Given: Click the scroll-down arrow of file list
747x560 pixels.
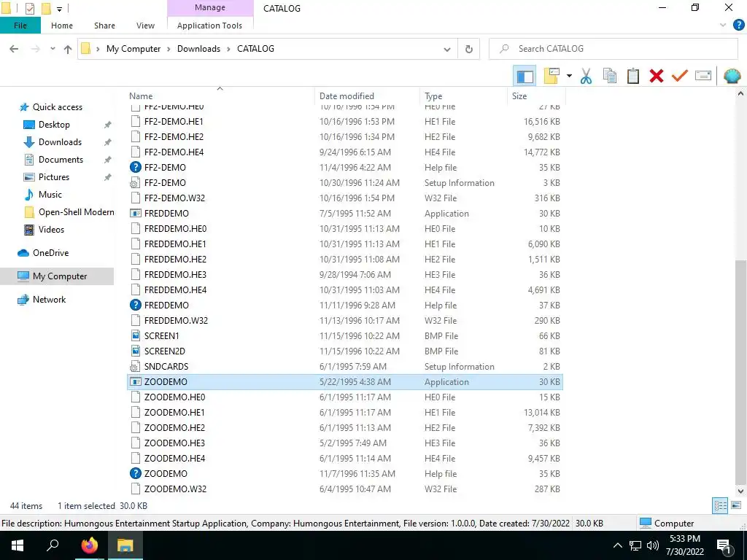Looking at the screenshot, I should (x=740, y=491).
